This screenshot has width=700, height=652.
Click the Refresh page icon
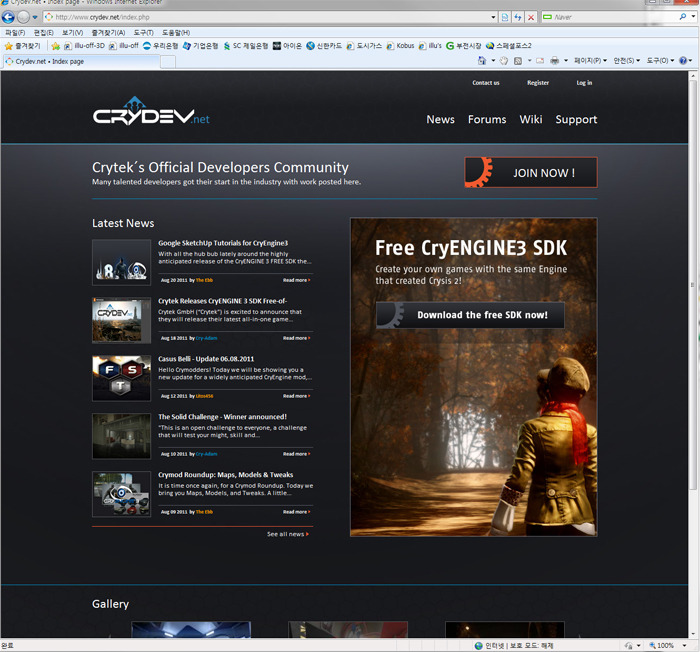(x=518, y=17)
